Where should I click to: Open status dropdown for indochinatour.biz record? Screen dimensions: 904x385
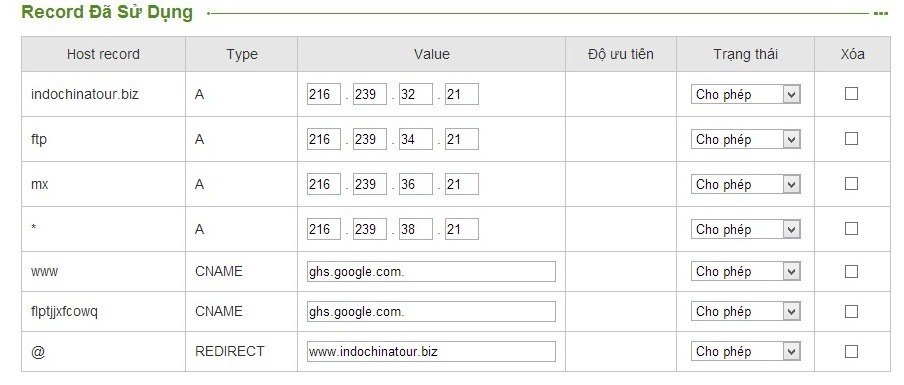pyautogui.click(x=745, y=94)
